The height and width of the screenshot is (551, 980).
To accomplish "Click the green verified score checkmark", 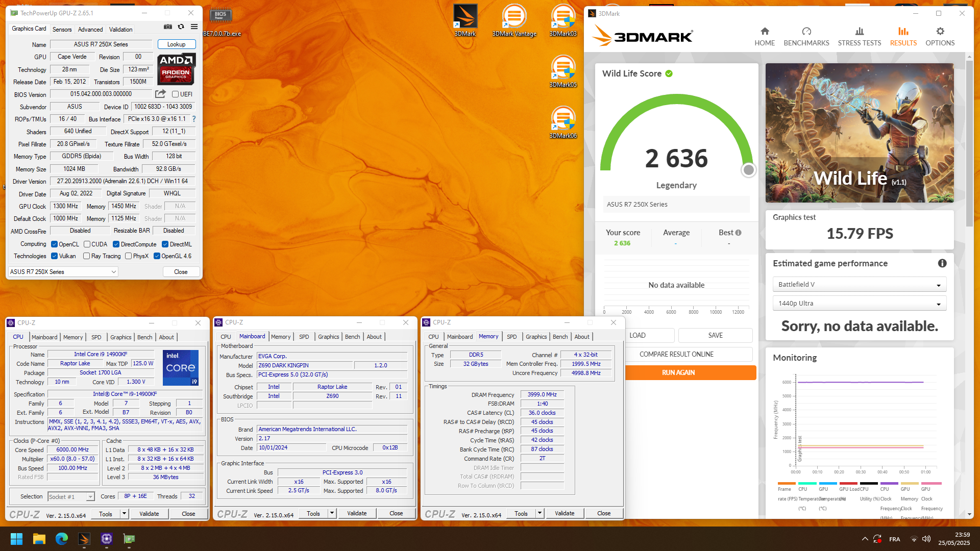I will 669,73.
